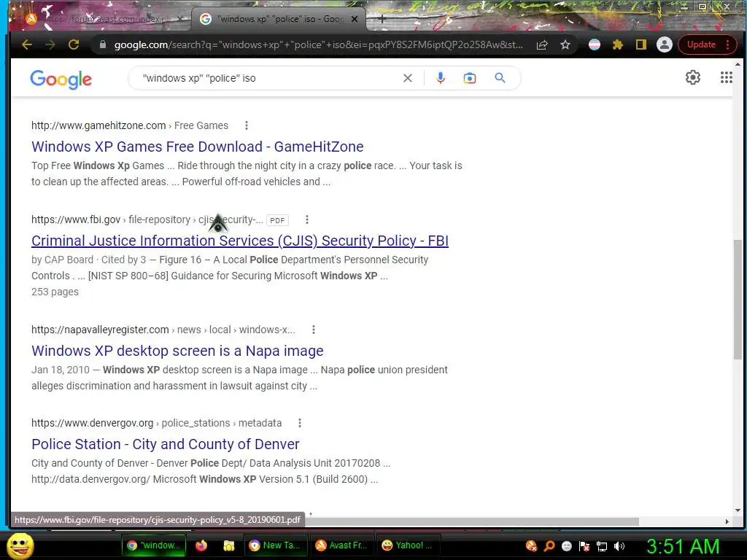Image resolution: width=747 pixels, height=560 pixels.
Task: Open Google quick settings gear
Action: coord(693,77)
